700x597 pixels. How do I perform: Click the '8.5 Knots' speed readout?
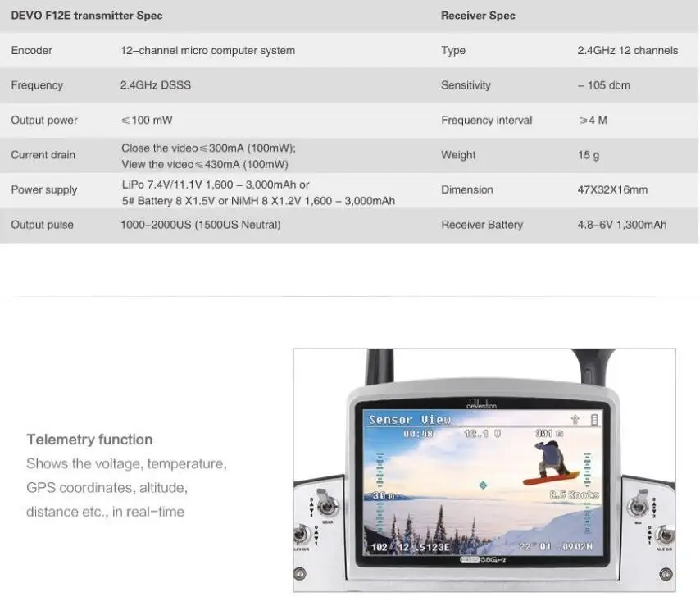coord(574,494)
